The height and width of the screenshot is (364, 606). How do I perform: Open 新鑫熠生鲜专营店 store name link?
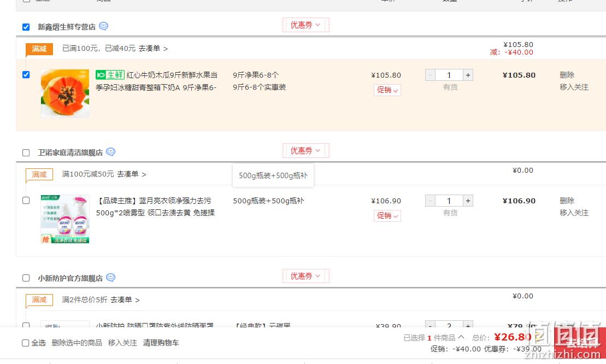pyautogui.click(x=67, y=27)
